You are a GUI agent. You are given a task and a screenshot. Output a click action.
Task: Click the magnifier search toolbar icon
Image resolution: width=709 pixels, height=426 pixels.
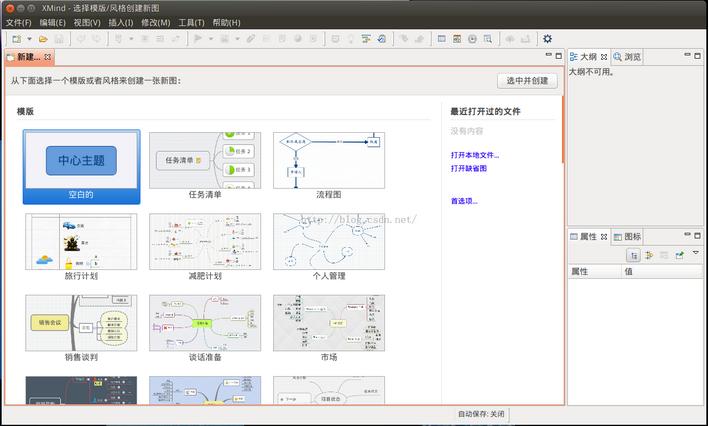tap(487, 39)
